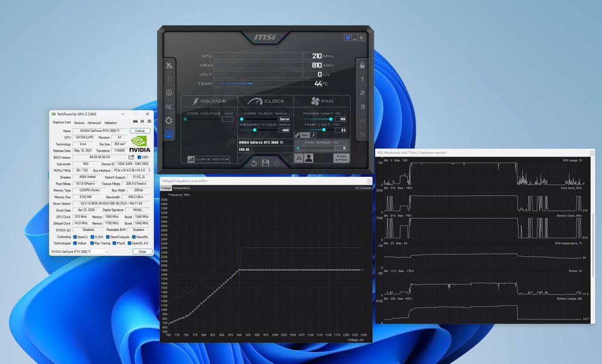602x364 pixels.
Task: Click the power limit 100 value field
Action: (341, 119)
